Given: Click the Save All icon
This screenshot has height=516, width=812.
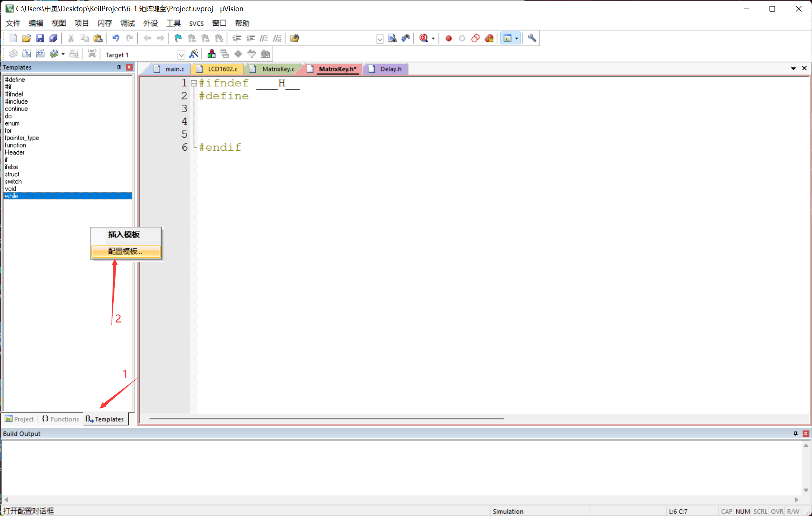Looking at the screenshot, I should pos(53,38).
